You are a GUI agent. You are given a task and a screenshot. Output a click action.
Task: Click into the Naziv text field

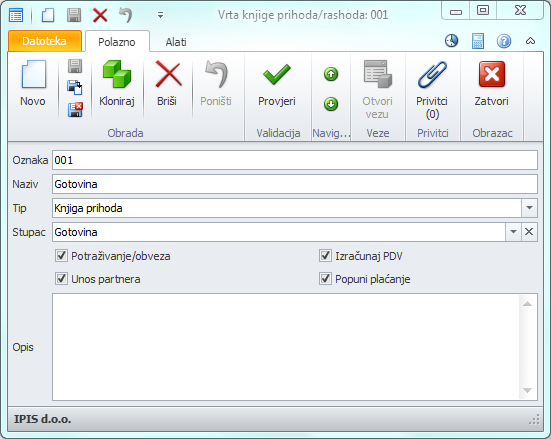pos(295,184)
